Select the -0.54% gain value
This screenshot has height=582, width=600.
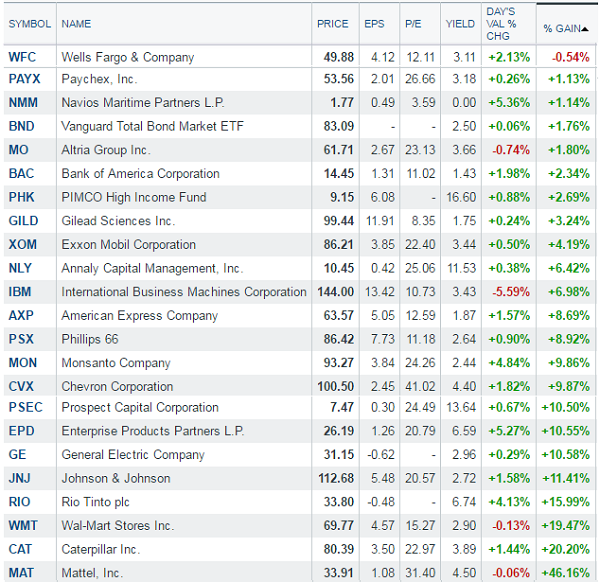tap(571, 57)
